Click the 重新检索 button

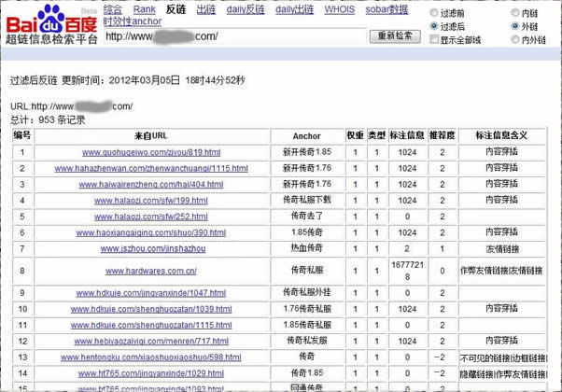coord(395,36)
